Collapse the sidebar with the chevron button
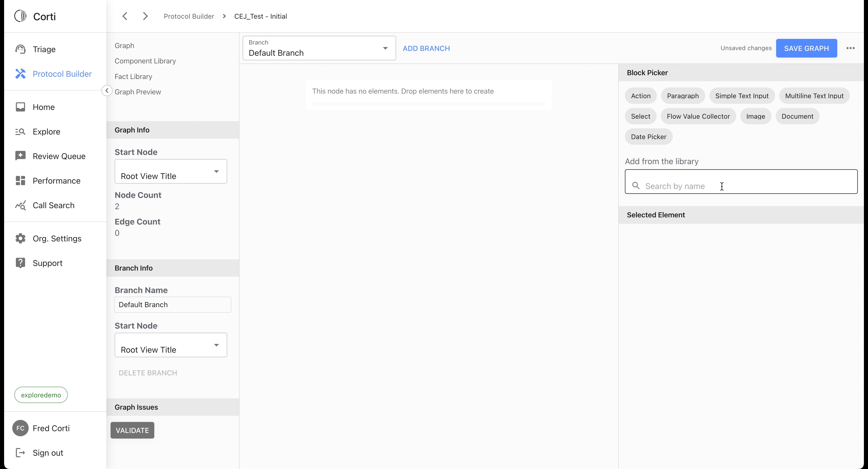 tap(107, 91)
